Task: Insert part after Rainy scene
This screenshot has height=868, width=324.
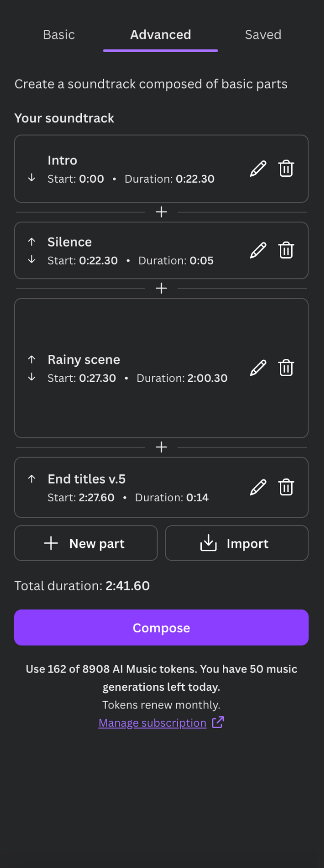Action: 162,447
